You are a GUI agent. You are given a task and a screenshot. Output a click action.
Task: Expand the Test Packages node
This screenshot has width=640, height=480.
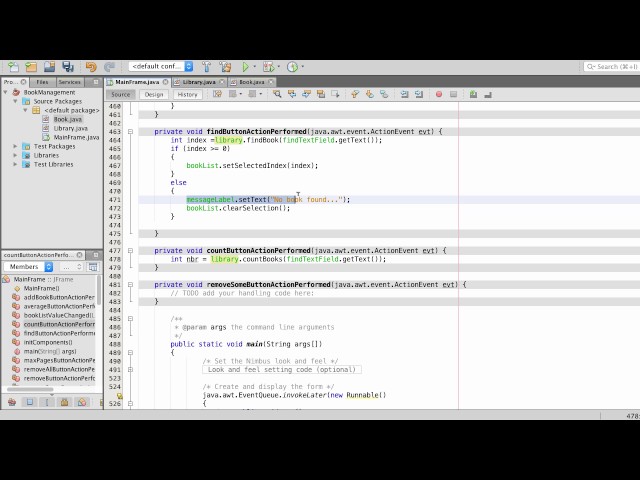click(x=16, y=146)
